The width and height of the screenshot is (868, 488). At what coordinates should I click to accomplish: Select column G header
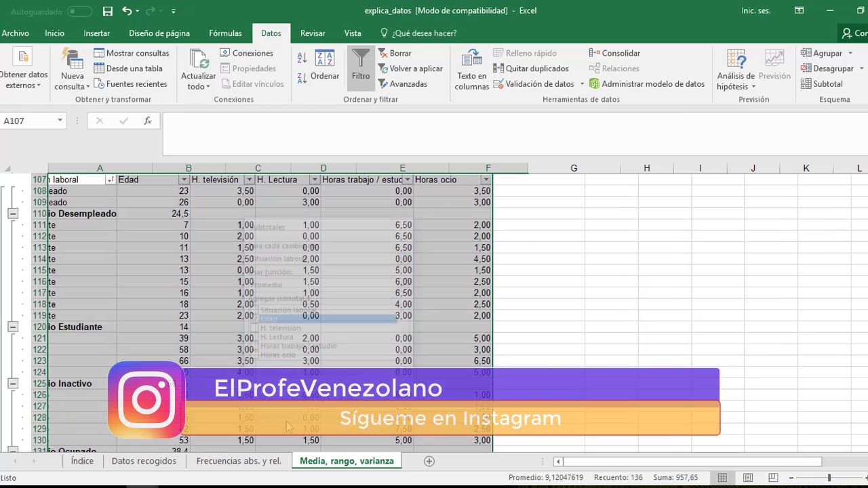574,168
